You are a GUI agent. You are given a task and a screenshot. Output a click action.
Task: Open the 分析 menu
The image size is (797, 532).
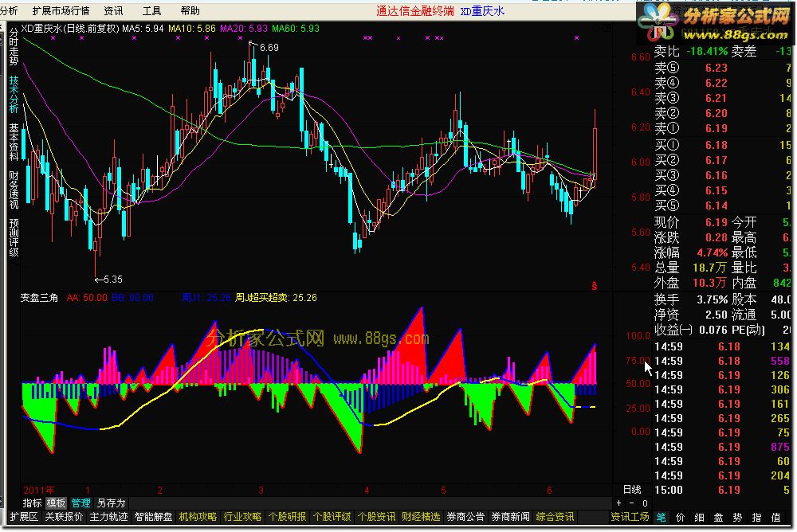click(x=9, y=10)
